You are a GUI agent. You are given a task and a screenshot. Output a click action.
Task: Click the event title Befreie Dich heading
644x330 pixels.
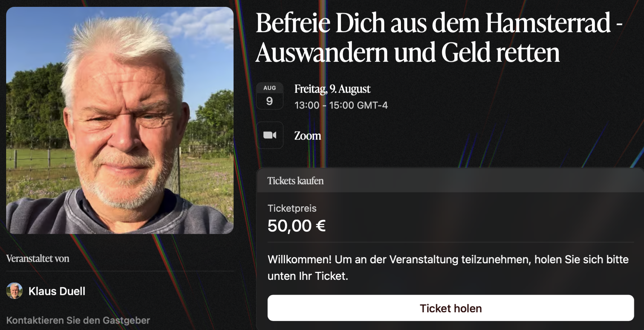click(x=439, y=38)
